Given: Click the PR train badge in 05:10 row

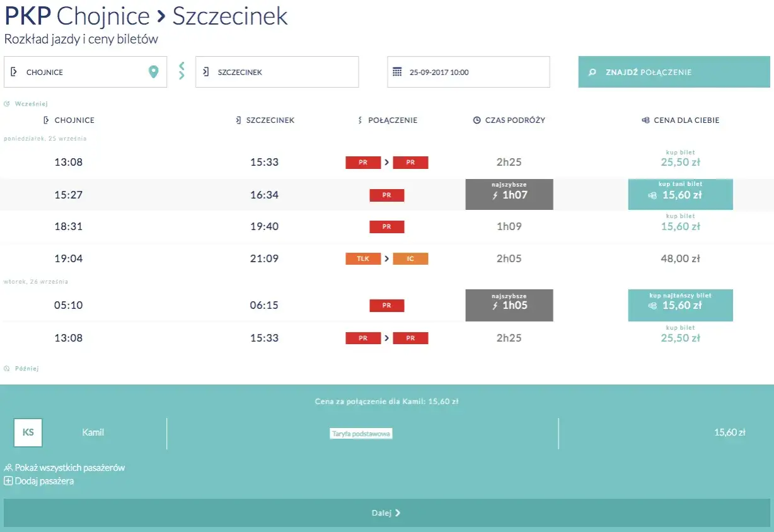Looking at the screenshot, I should pyautogui.click(x=387, y=306).
